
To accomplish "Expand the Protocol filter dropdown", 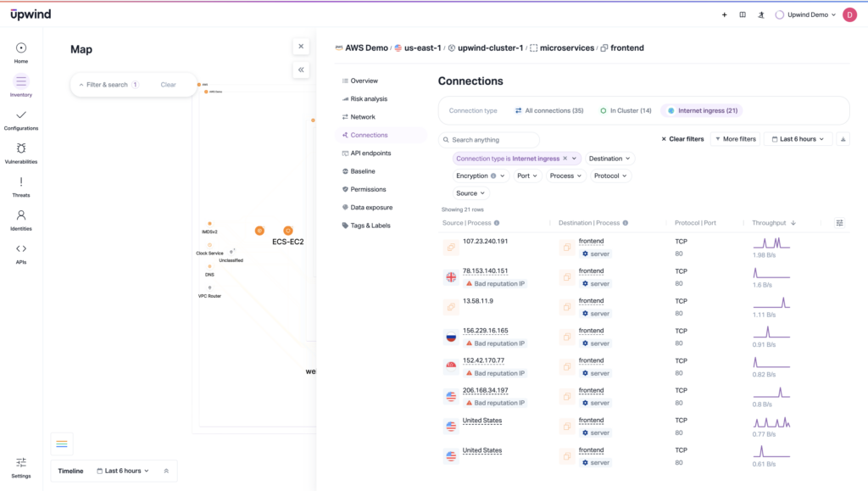I will point(610,176).
